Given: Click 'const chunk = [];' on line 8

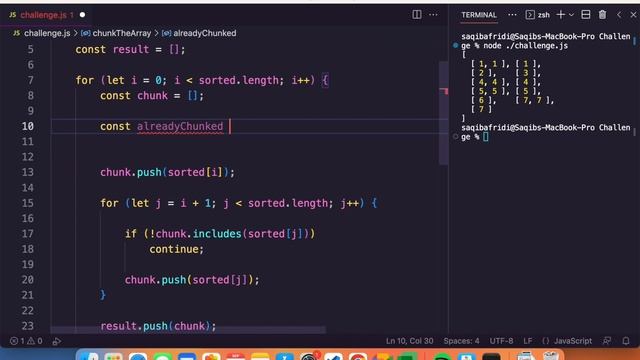Looking at the screenshot, I should point(152,96).
